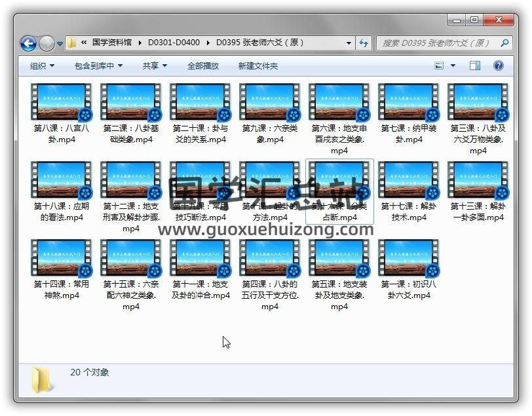Image resolution: width=532 pixels, height=416 pixels.
Task: Click the magnifier search icon
Action: pyautogui.click(x=504, y=43)
